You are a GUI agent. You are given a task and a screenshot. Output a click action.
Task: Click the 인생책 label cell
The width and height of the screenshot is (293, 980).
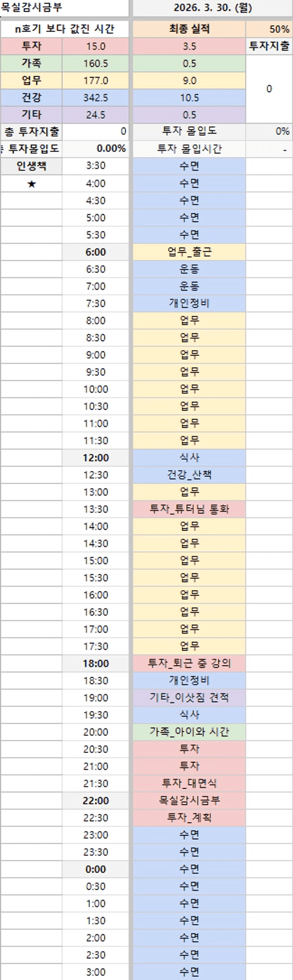click(x=31, y=166)
